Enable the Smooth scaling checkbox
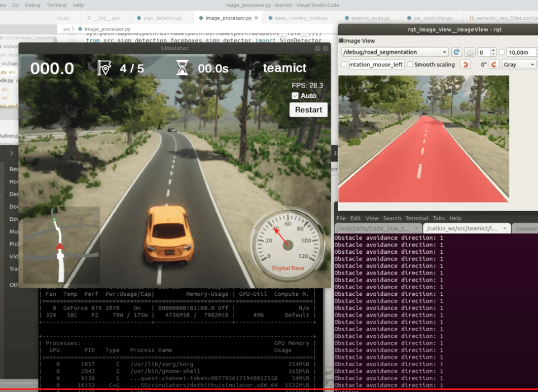 [410, 65]
